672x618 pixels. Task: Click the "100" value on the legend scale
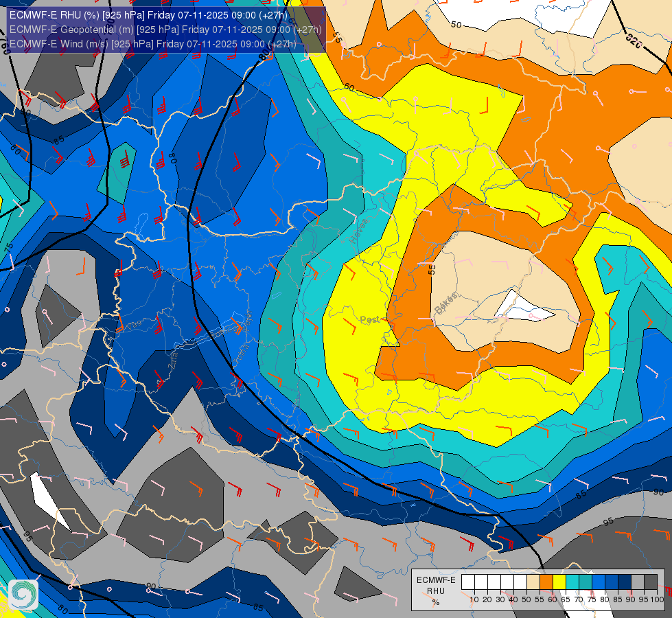point(658,599)
